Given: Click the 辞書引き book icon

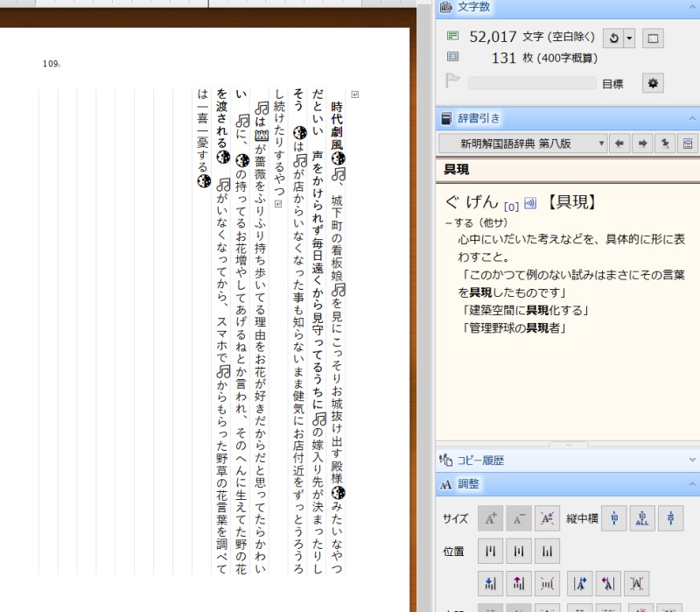Looking at the screenshot, I should point(446,118).
